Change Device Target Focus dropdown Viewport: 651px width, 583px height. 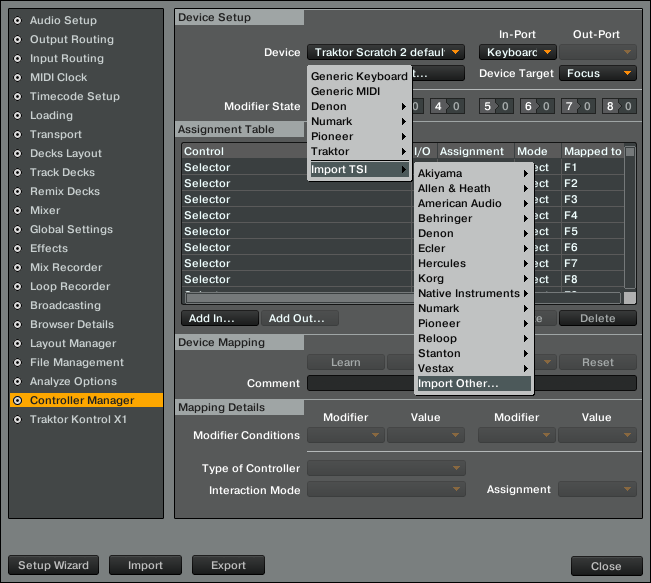click(x=597, y=73)
